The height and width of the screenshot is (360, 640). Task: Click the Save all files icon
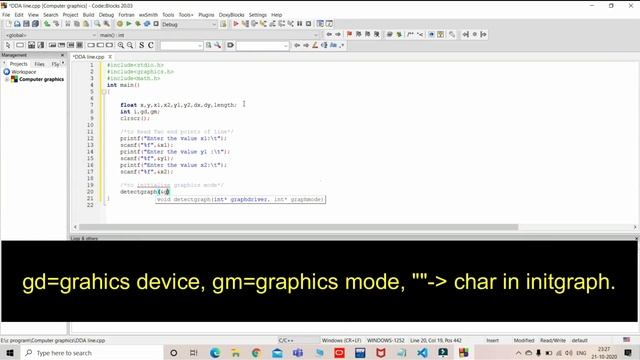point(36,24)
